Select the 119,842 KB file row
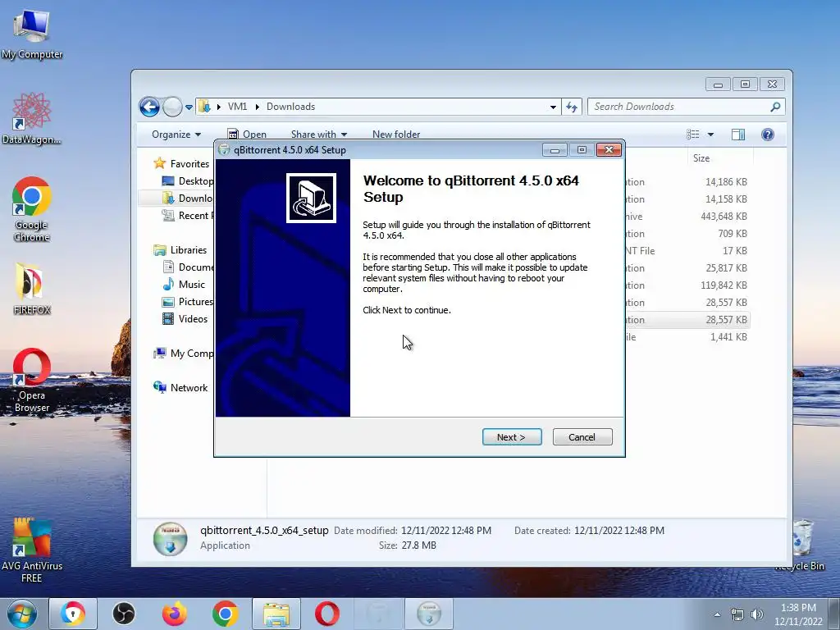Viewport: 840px width, 630px height. pyautogui.click(x=687, y=285)
